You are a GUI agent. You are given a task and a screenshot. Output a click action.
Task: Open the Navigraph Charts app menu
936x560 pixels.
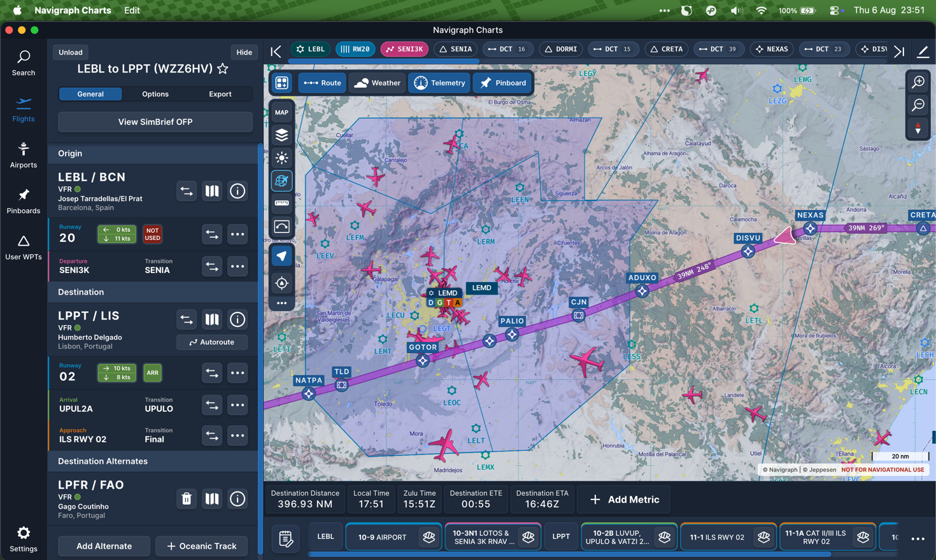pos(73,10)
